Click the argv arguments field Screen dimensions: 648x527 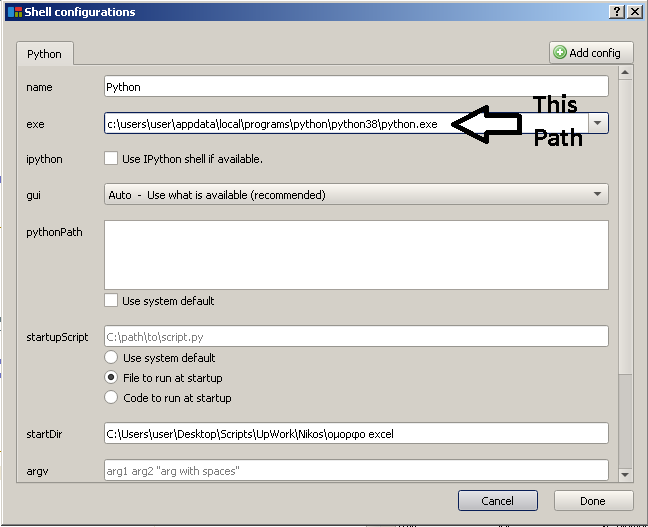click(356, 470)
